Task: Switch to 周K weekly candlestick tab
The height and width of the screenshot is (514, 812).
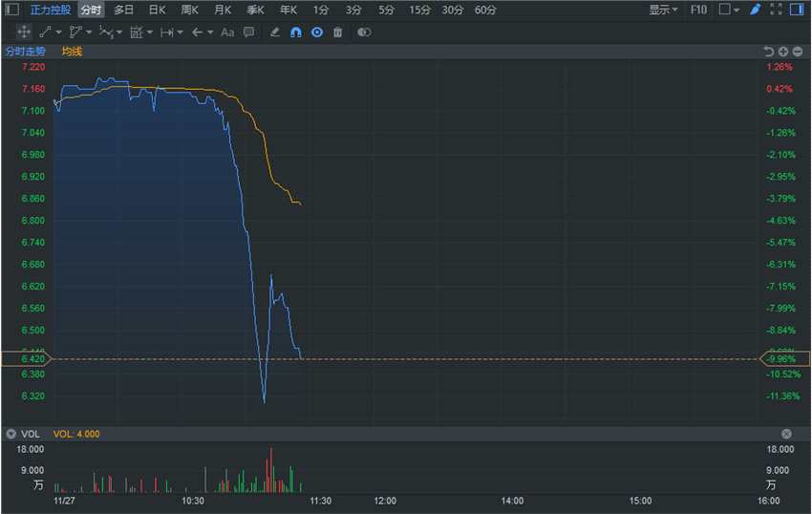Action: 189,10
